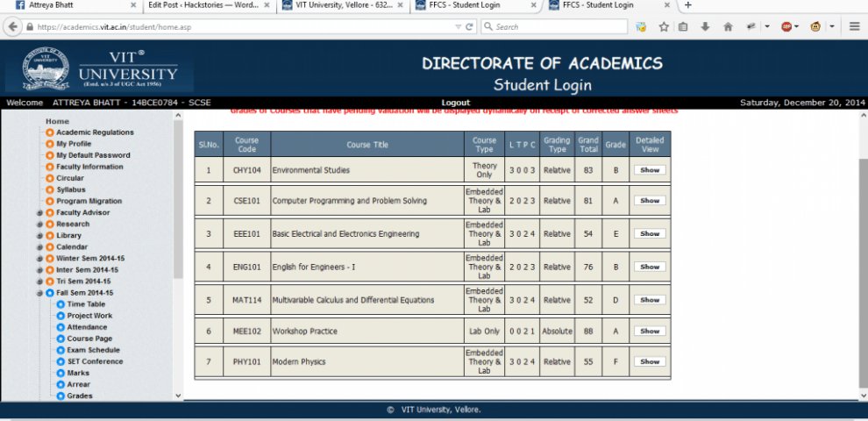Image resolution: width=868 pixels, height=421 pixels.
Task: Click the sidebar vertical scrollbar thumb
Action: click(x=178, y=199)
